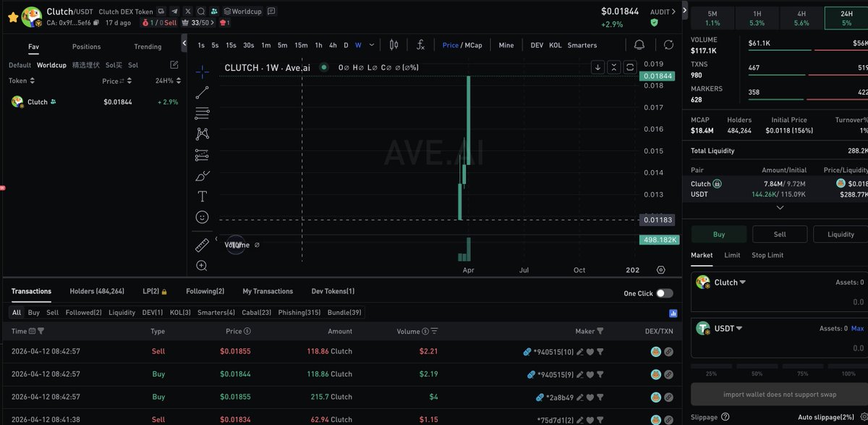Click the price alert bell icon
This screenshot has width=868, height=425.
pyautogui.click(x=639, y=45)
